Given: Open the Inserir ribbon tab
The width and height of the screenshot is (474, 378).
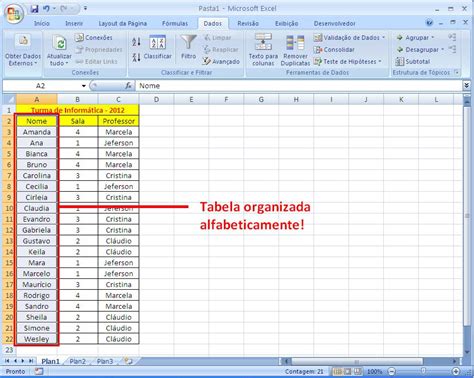Looking at the screenshot, I should (74, 23).
